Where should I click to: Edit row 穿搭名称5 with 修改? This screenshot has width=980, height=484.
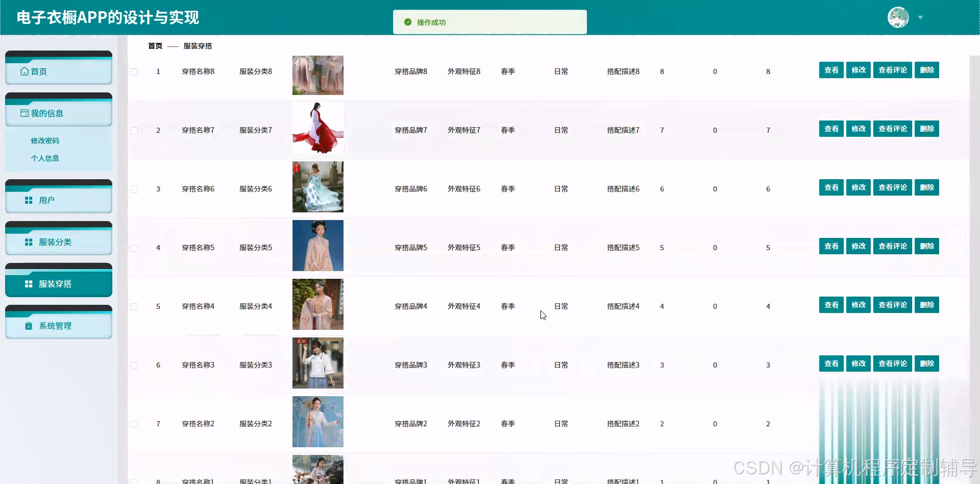(859, 246)
